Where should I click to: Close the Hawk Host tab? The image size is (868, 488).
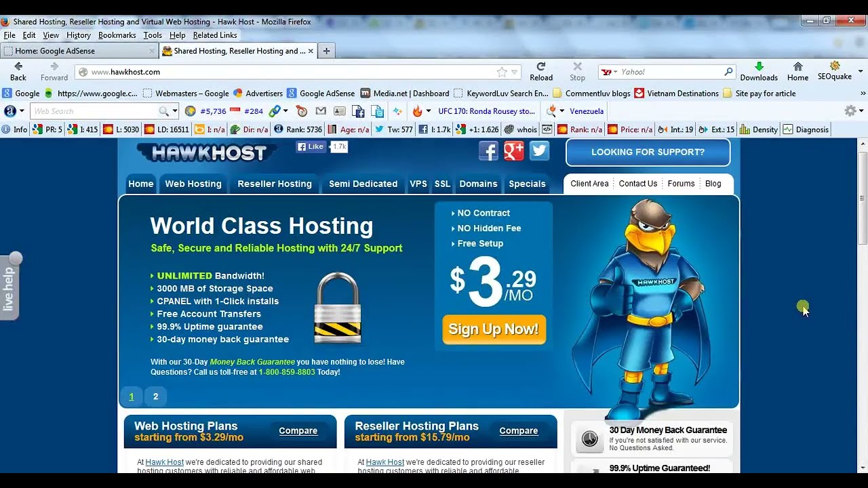311,51
